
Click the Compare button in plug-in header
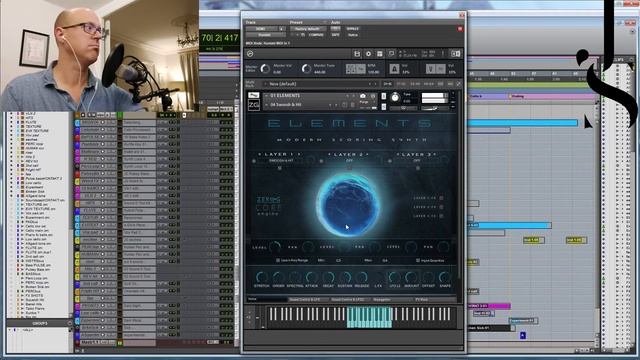(x=316, y=36)
